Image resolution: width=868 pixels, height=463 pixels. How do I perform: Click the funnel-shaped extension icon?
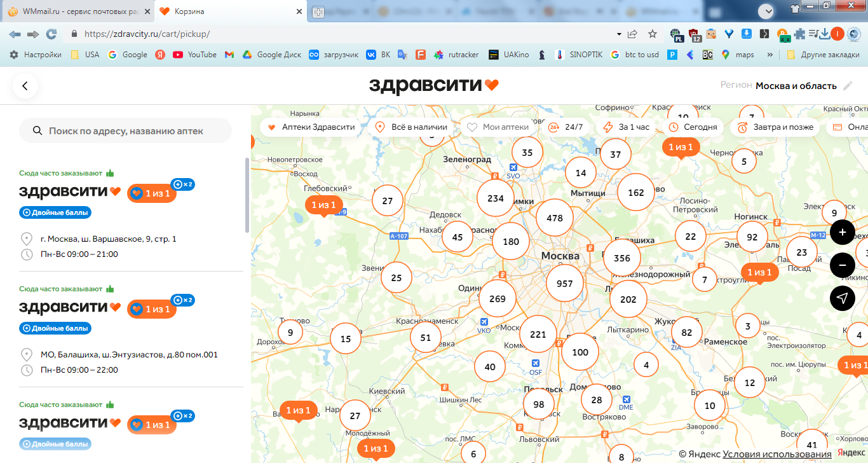[729, 34]
